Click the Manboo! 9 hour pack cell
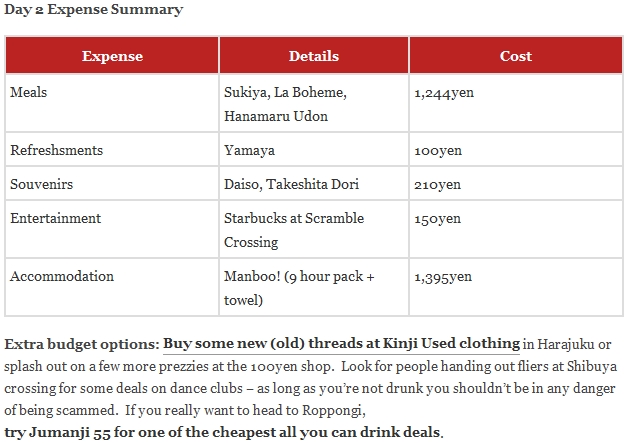 click(x=314, y=287)
